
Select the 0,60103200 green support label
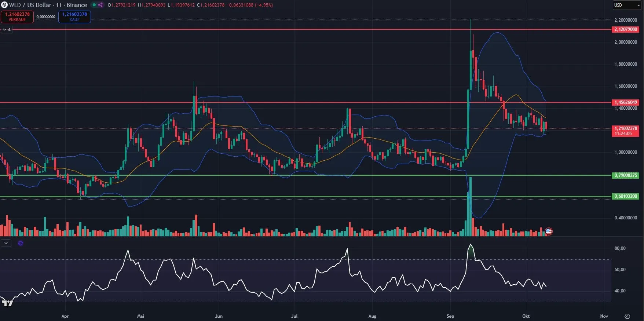[x=626, y=196]
